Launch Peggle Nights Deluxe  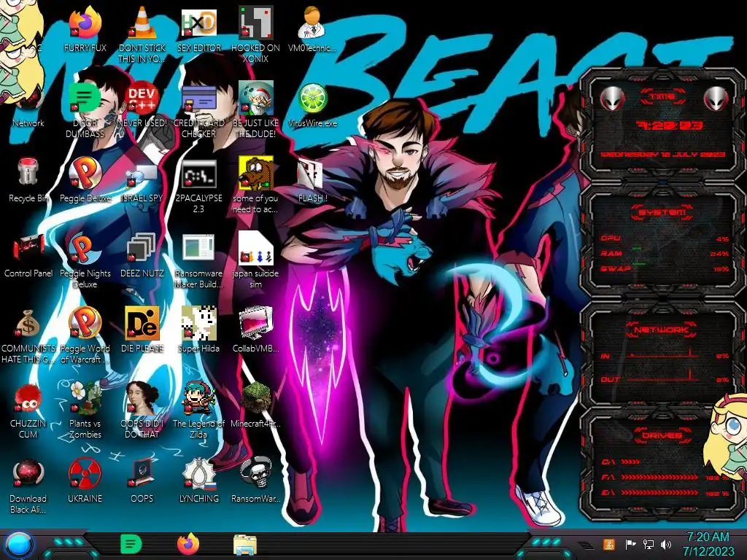point(85,248)
